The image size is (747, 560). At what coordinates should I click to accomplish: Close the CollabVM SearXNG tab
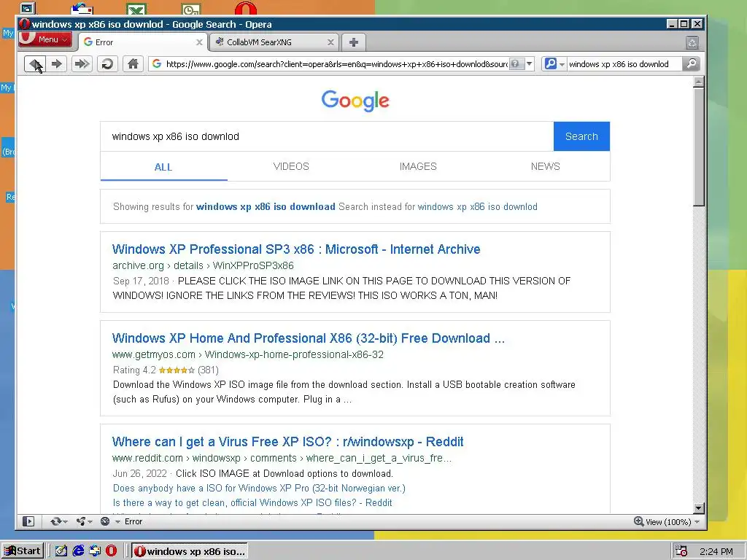[x=330, y=42]
